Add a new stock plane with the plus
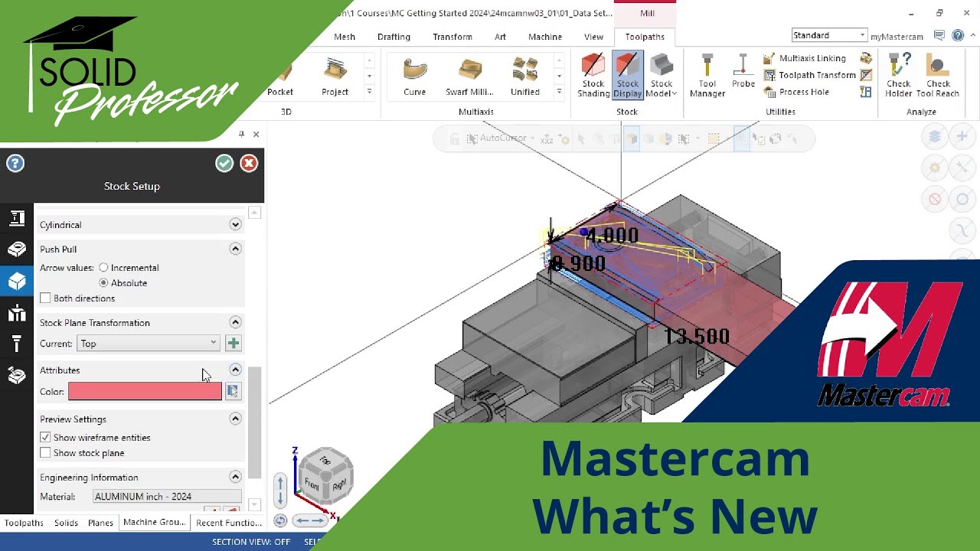This screenshot has height=551, width=980. [234, 344]
